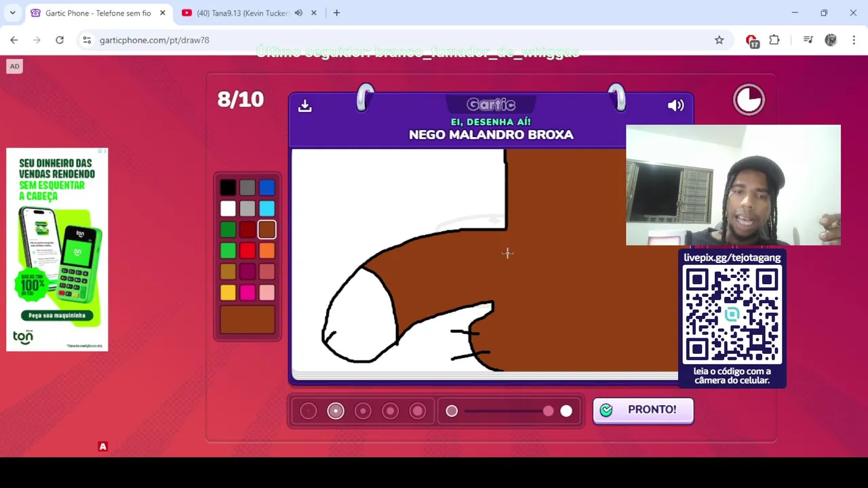Click the livepix QR code
The height and width of the screenshot is (488, 868).
[x=732, y=314]
